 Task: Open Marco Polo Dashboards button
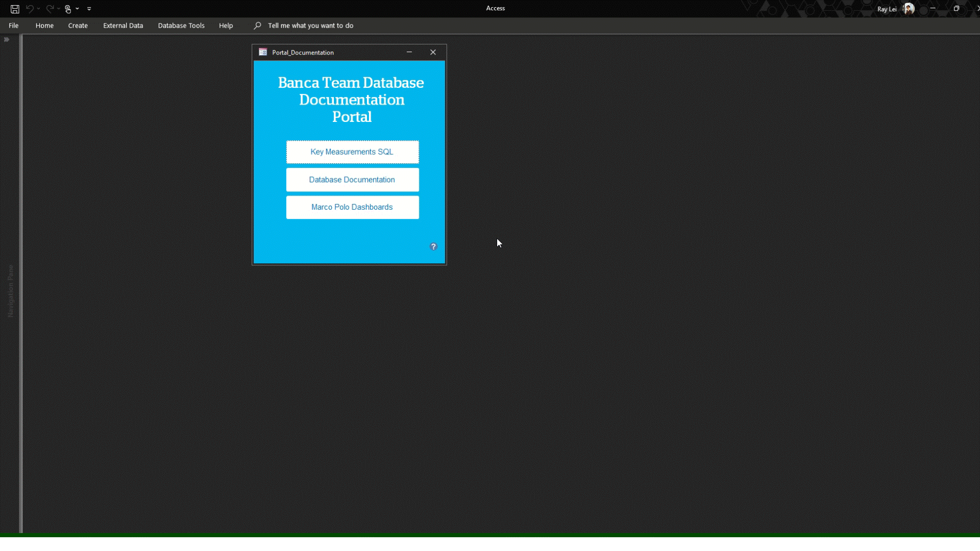[x=352, y=207]
